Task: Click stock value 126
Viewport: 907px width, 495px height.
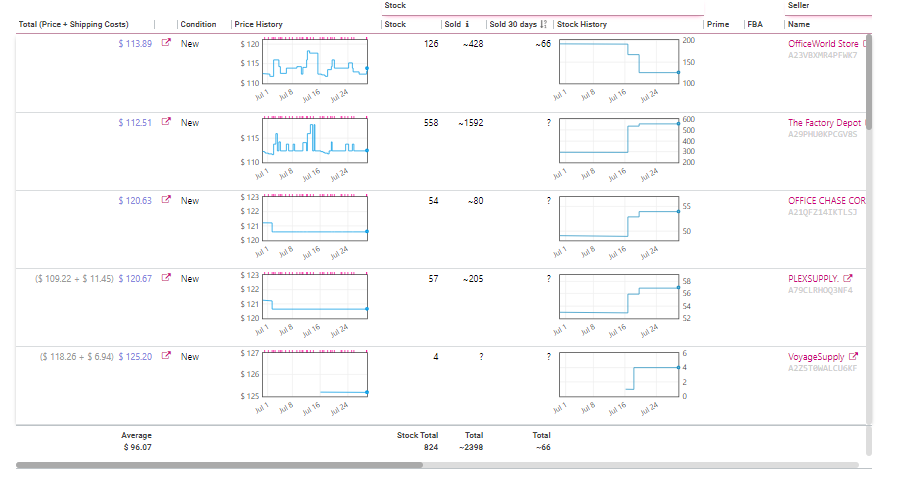Action: click(x=431, y=44)
